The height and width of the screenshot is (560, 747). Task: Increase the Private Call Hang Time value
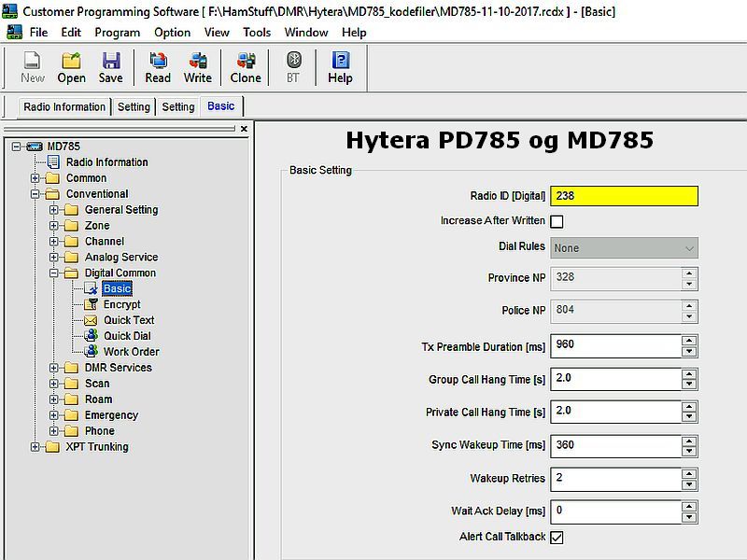689,407
